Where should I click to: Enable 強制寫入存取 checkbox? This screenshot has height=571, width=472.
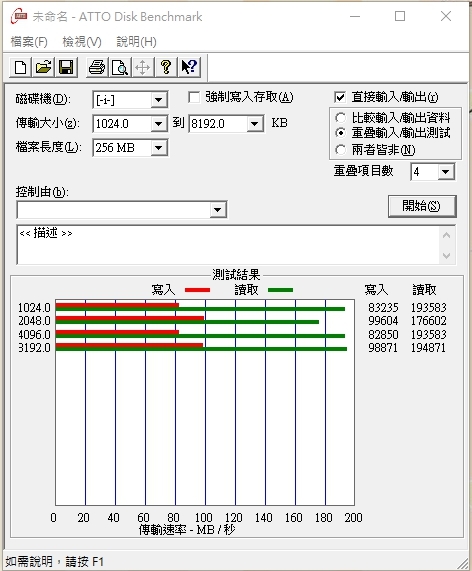194,97
